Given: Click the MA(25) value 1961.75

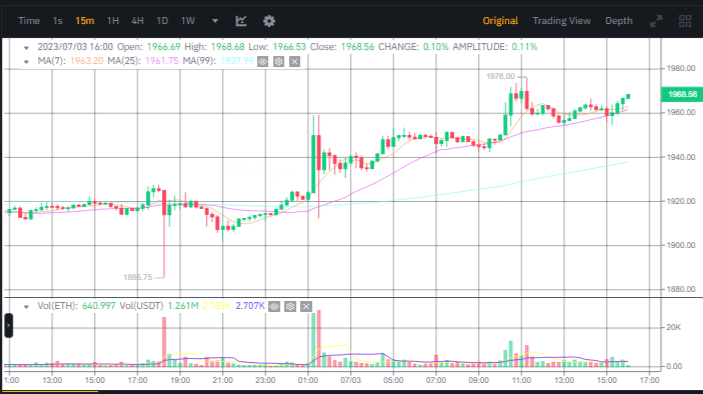Looking at the screenshot, I should (x=162, y=61).
